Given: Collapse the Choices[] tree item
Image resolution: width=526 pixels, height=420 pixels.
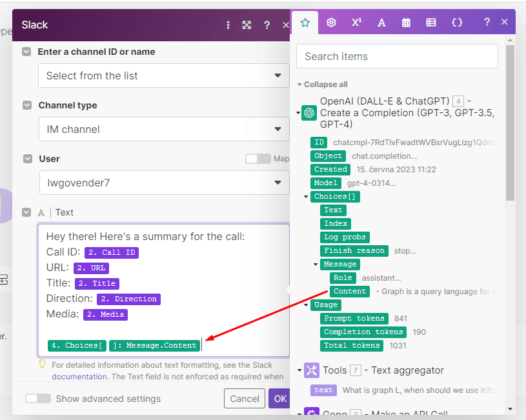Looking at the screenshot, I should (306, 196).
